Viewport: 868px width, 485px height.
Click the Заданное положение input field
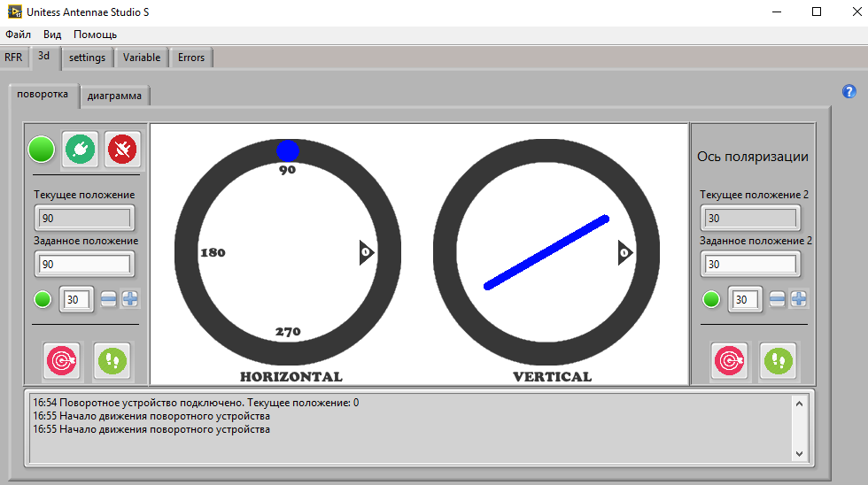[83, 264]
